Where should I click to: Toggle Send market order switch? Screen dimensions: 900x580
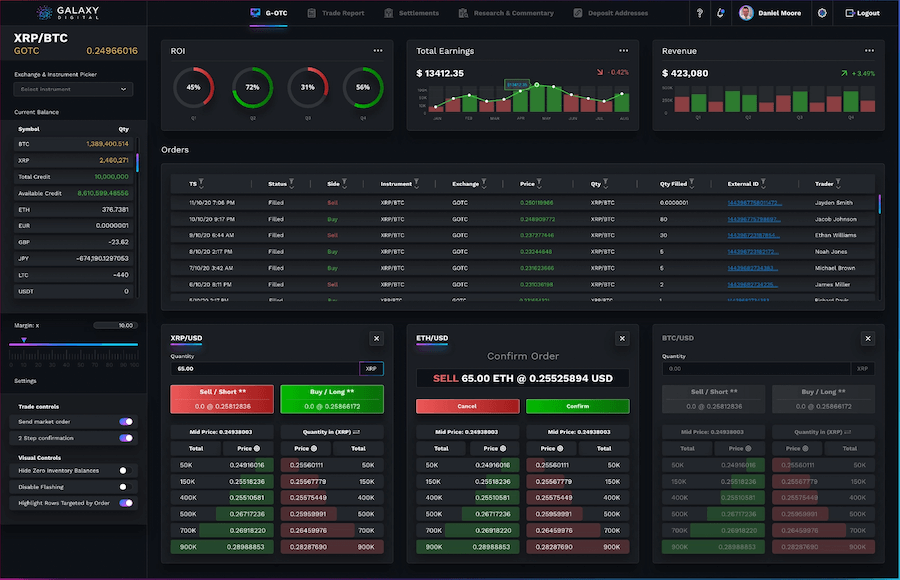(x=126, y=422)
